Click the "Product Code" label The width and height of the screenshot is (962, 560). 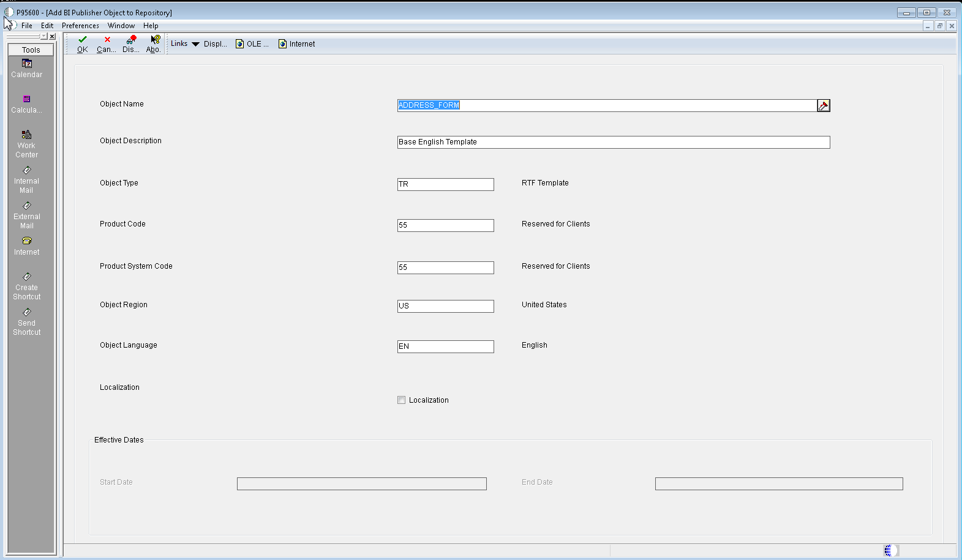point(122,224)
